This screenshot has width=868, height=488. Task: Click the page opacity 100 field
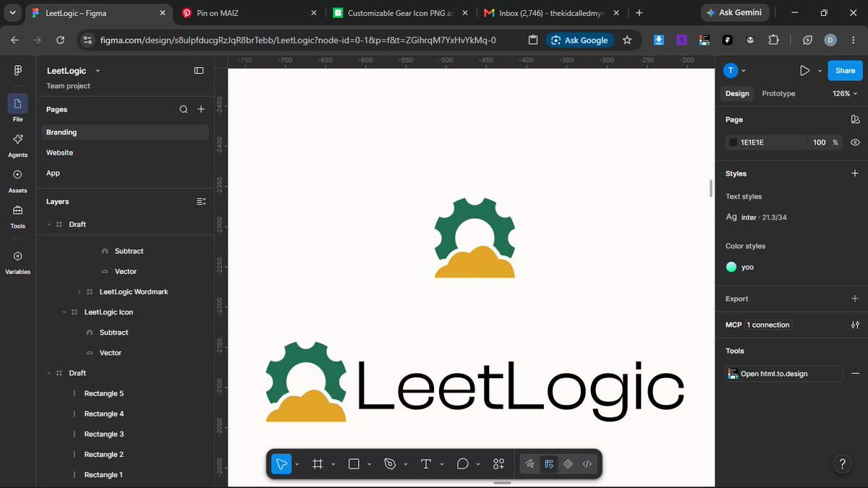point(819,142)
